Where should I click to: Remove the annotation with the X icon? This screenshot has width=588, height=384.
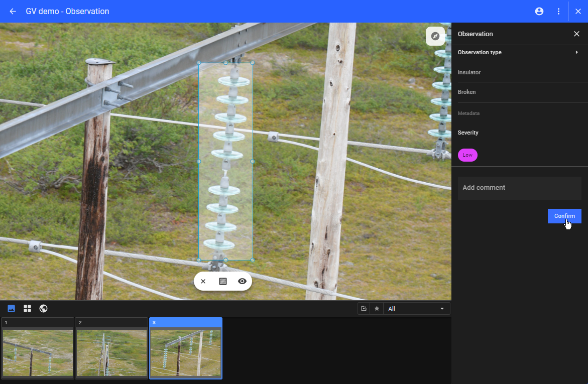[x=203, y=282]
